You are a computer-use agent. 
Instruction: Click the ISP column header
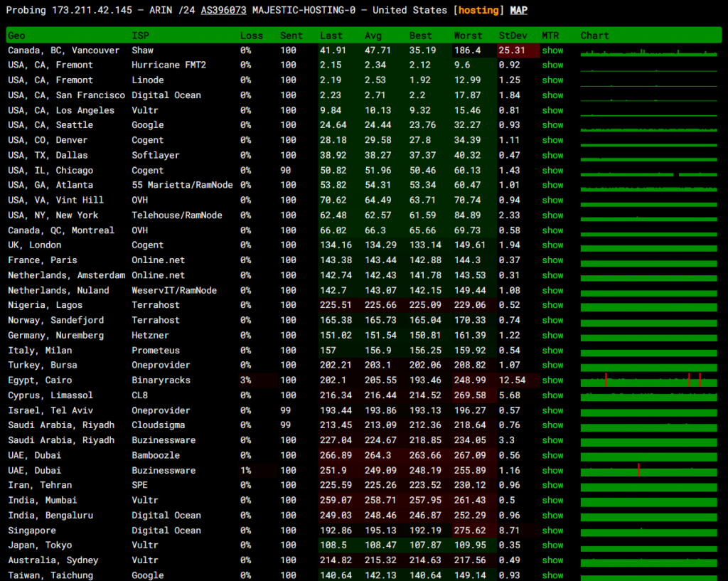[141, 36]
